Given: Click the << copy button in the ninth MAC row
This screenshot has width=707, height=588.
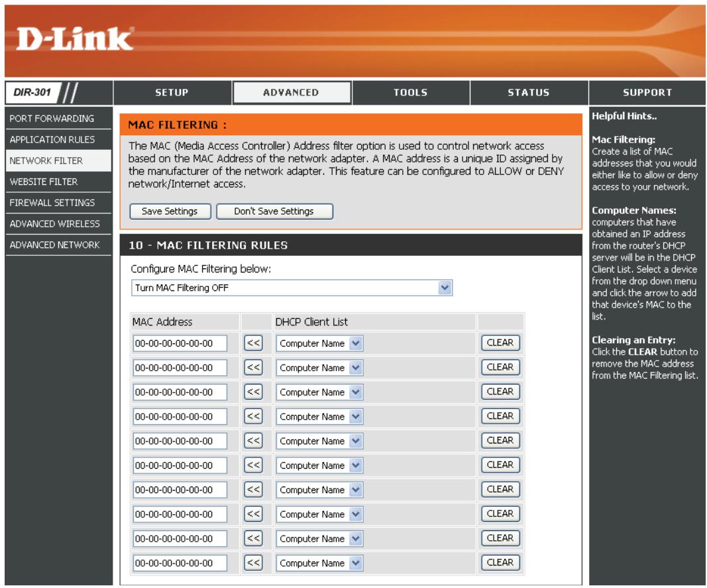Looking at the screenshot, I should tap(253, 538).
